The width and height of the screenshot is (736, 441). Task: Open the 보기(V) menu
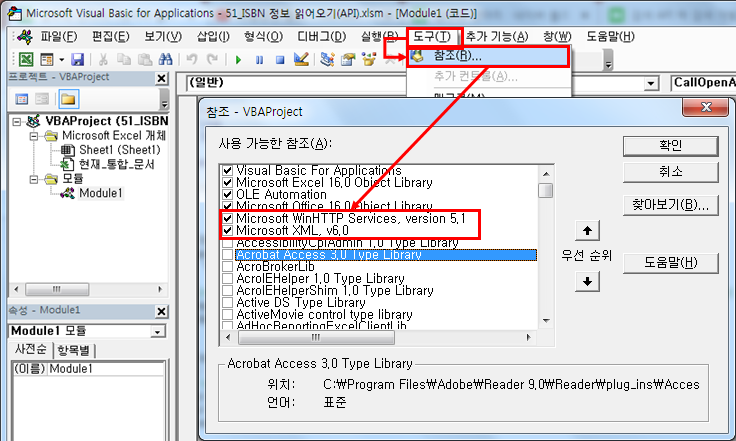tap(163, 37)
